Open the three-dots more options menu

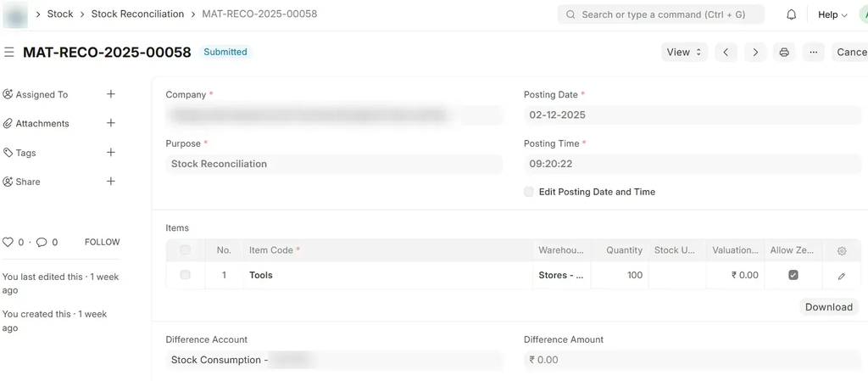coord(813,52)
